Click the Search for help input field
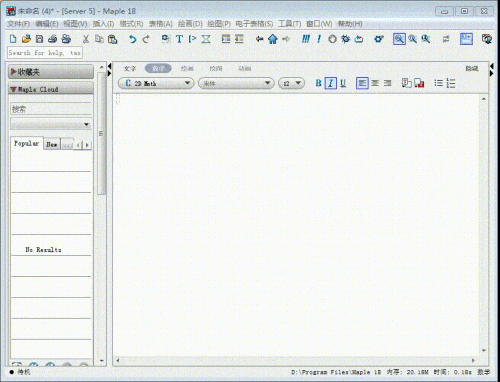 point(45,53)
